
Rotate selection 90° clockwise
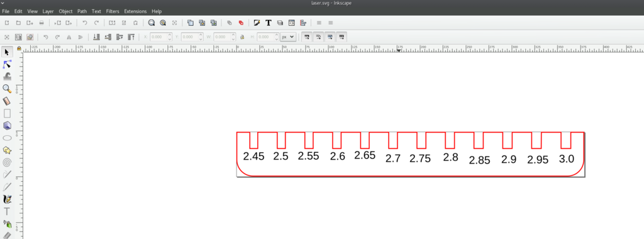click(57, 37)
